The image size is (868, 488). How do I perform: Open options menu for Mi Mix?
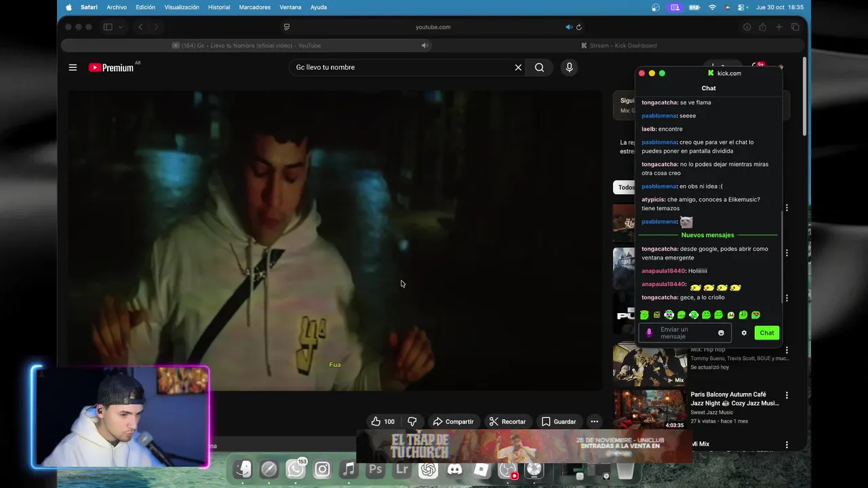pos(787,445)
